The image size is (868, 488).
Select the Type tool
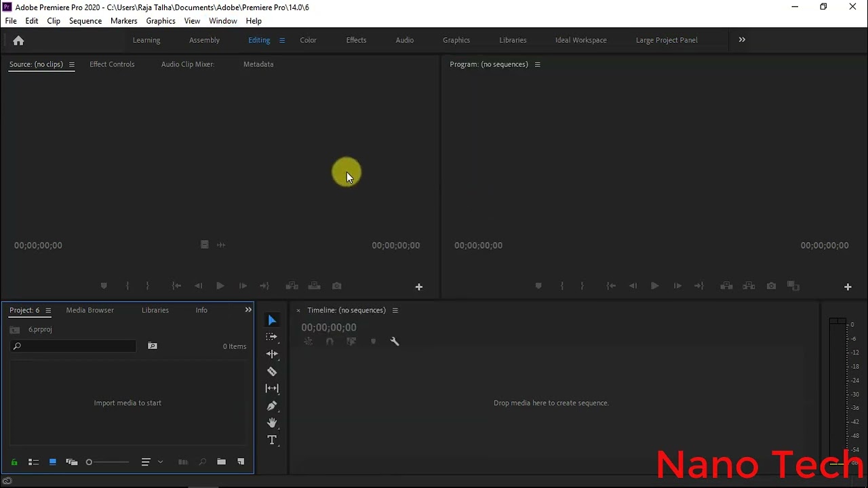(272, 440)
